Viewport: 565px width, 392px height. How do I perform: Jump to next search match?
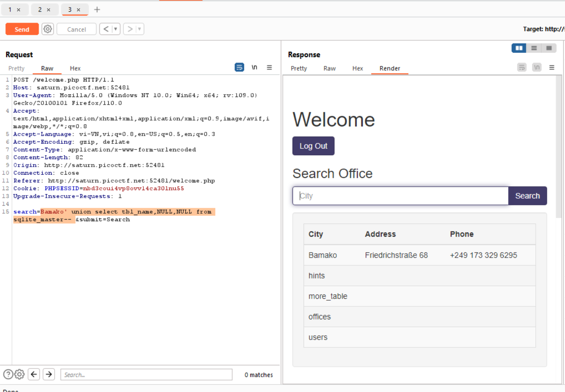pos(49,374)
